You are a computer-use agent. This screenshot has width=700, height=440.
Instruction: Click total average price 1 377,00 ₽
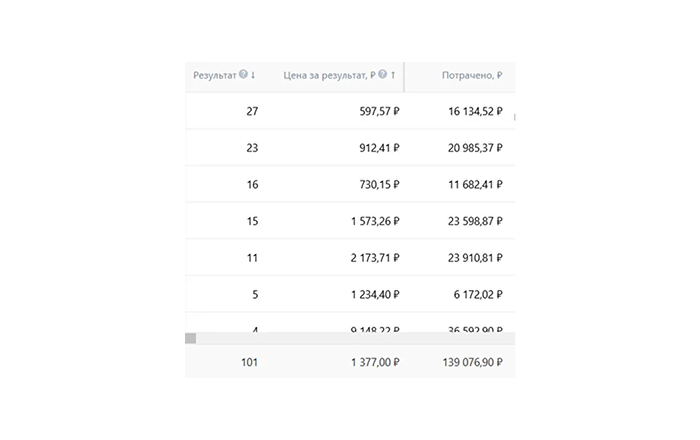(x=375, y=362)
